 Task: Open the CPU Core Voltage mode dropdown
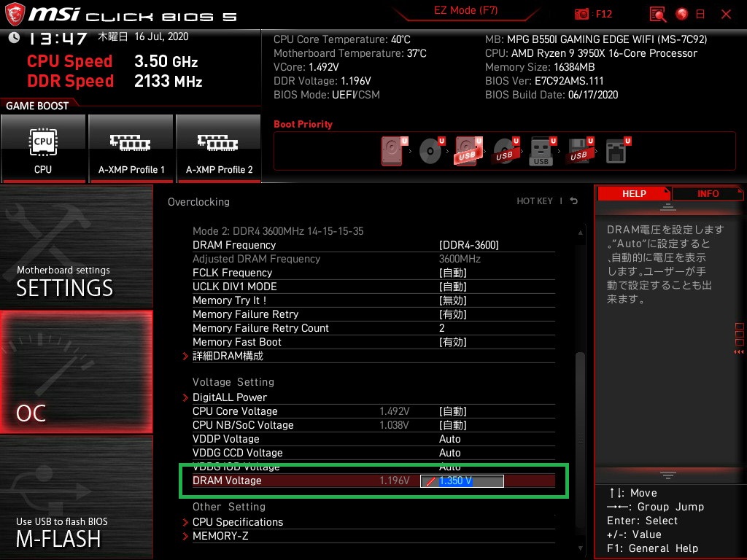click(452, 411)
